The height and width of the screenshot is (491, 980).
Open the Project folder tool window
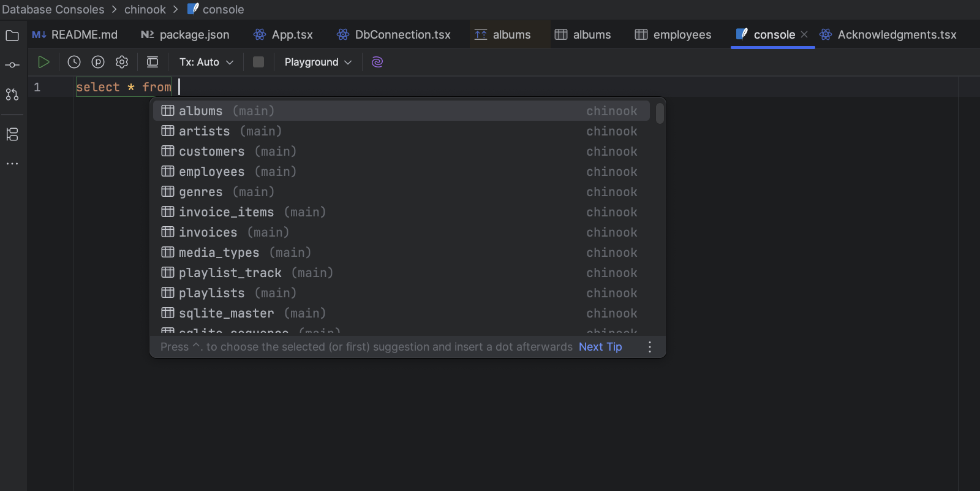point(12,36)
